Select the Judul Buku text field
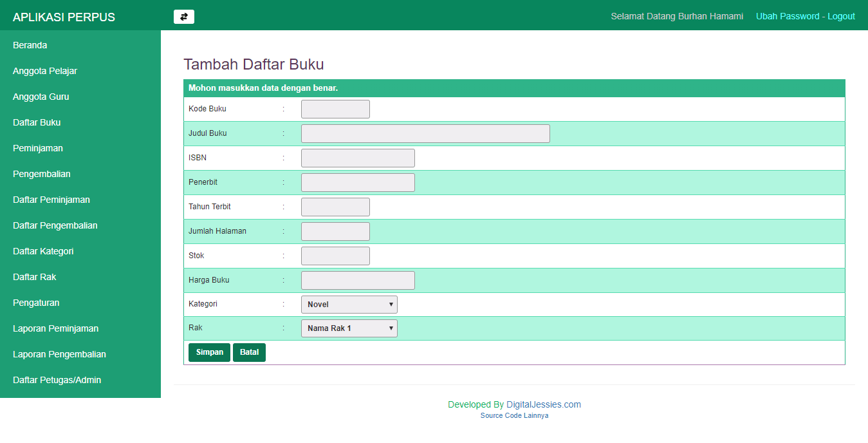868x443 pixels. click(x=425, y=133)
